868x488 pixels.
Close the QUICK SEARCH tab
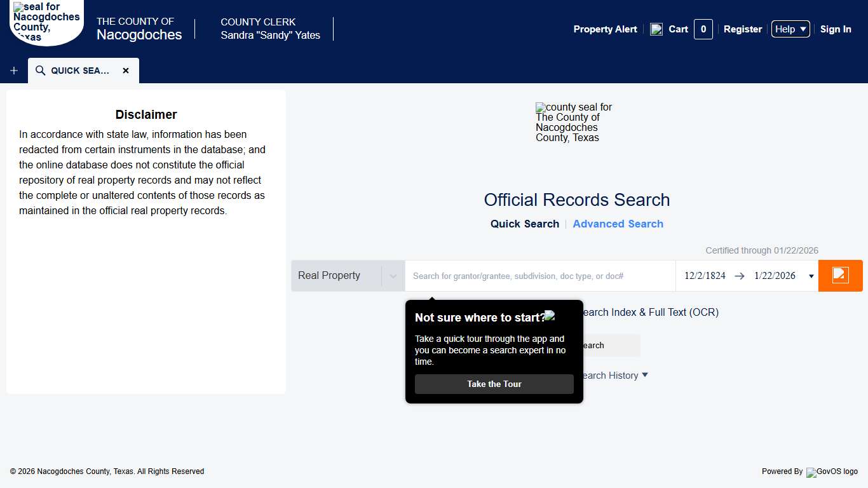(x=126, y=71)
